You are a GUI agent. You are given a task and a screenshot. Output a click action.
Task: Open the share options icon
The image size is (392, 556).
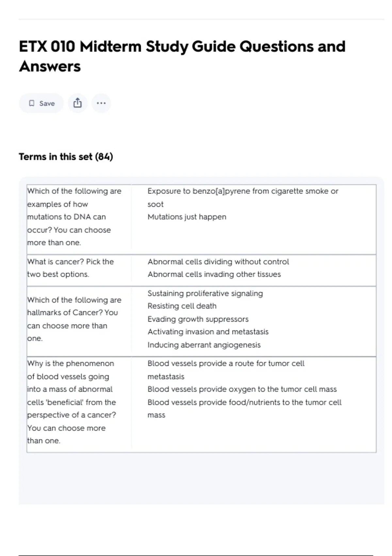click(x=77, y=103)
